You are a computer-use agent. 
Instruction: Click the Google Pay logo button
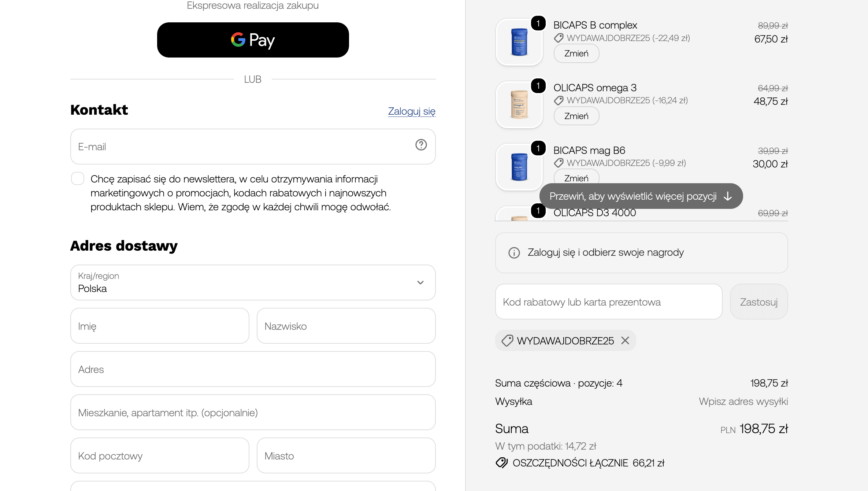point(253,40)
